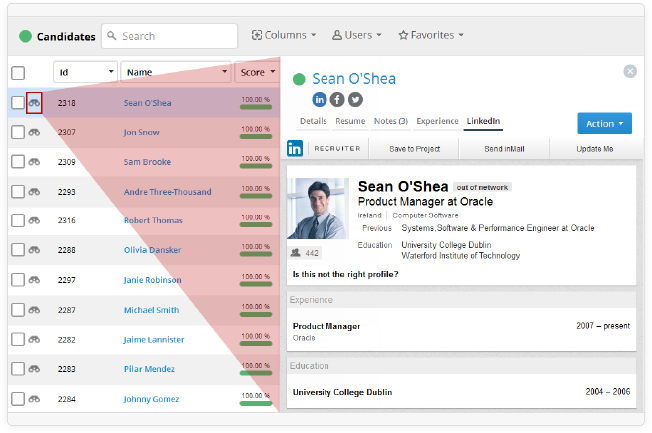The image size is (652, 433).
Task: Click binoculars icon for Sean O'Shea row
Action: pyautogui.click(x=34, y=102)
